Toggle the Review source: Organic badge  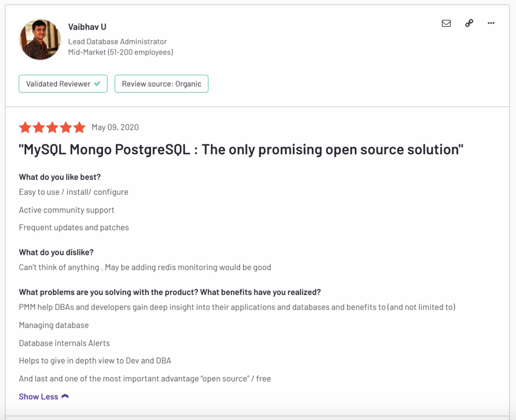(x=161, y=84)
